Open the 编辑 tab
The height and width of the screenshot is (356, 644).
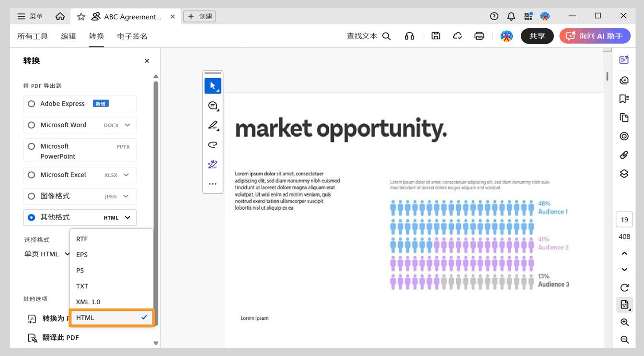[69, 36]
